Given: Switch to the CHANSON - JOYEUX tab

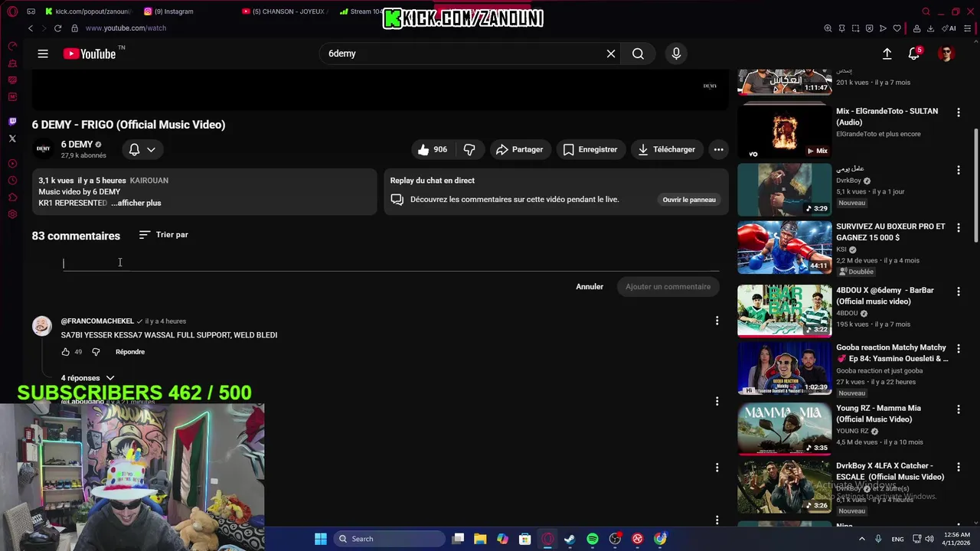Looking at the screenshot, I should [283, 11].
